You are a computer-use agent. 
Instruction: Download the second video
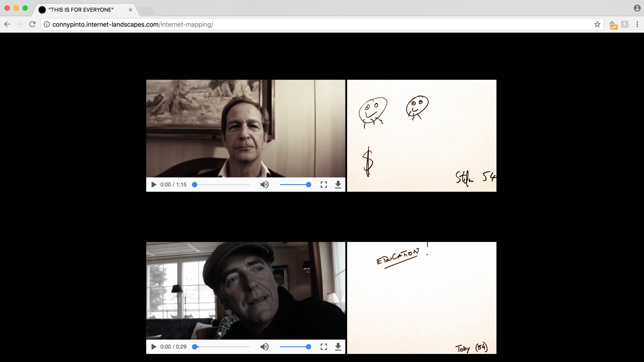338,347
